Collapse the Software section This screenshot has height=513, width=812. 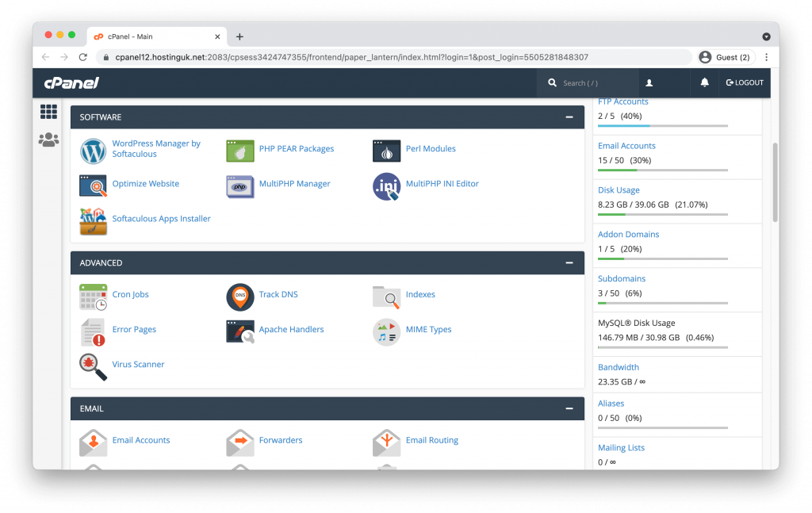point(569,117)
